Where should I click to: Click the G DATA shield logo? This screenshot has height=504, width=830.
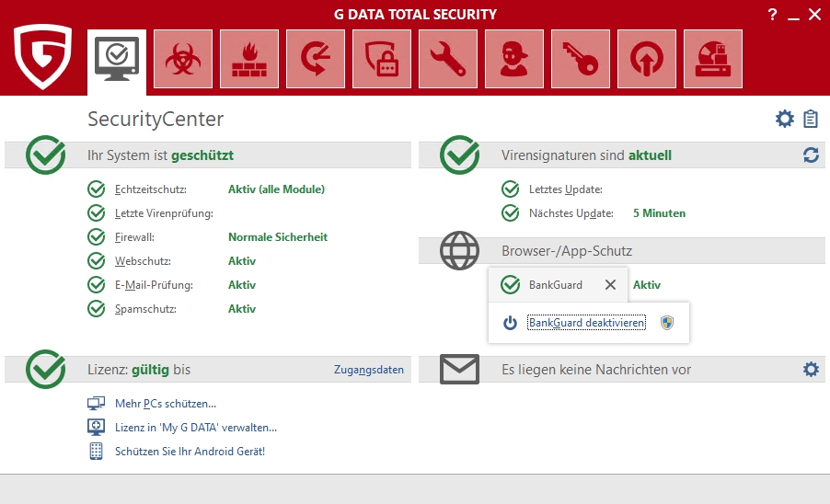click(x=43, y=56)
